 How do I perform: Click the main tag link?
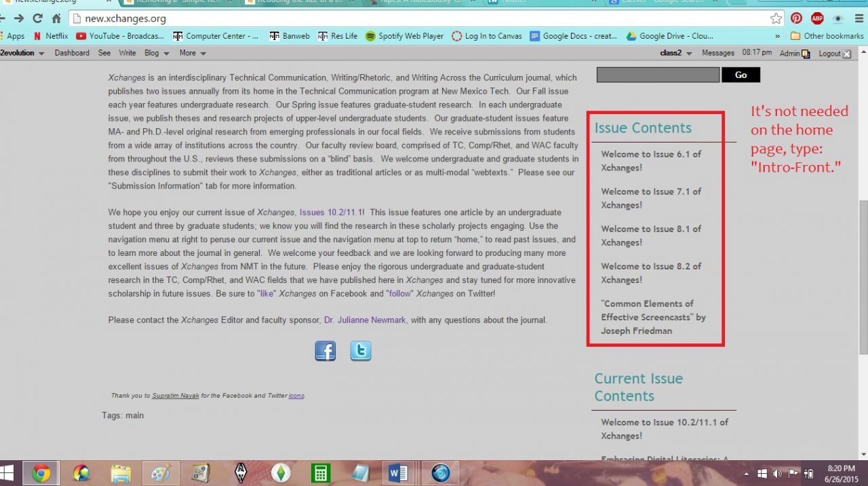(134, 415)
